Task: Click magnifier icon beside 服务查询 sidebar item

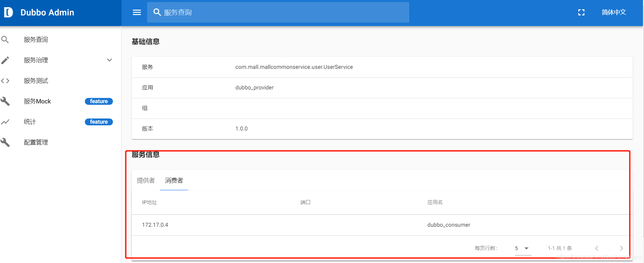Action: pos(5,40)
